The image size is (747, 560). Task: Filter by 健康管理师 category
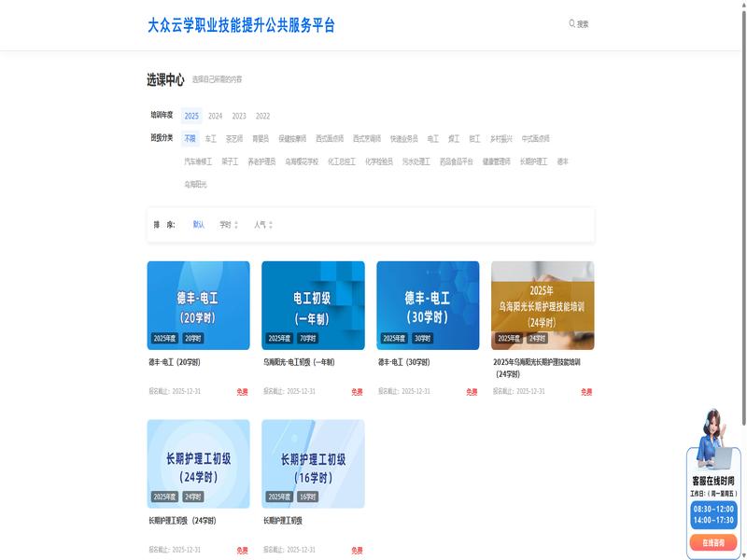497,161
